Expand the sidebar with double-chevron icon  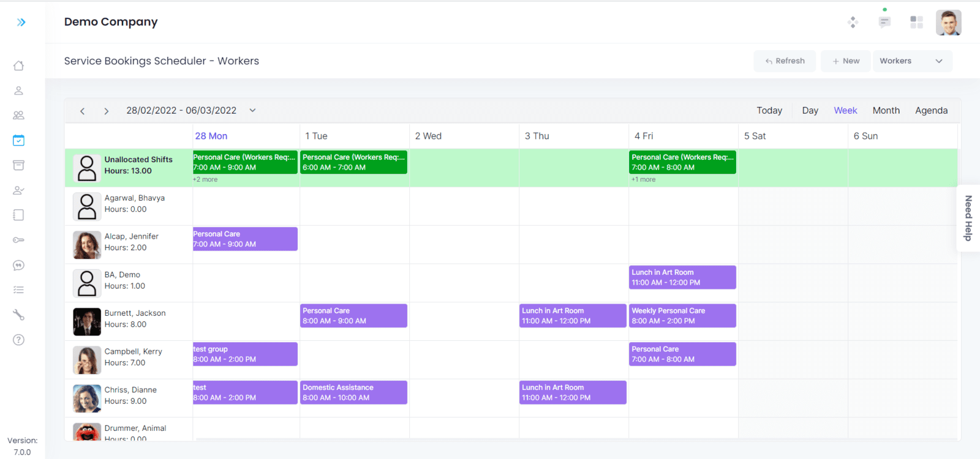[21, 23]
